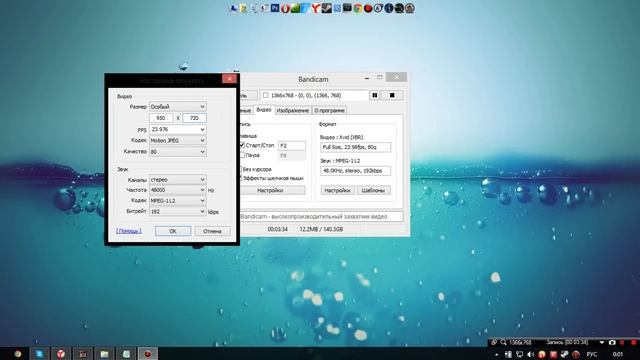This screenshot has height=360, width=640.
Task: Click the height field showing 720
Action: click(194, 118)
